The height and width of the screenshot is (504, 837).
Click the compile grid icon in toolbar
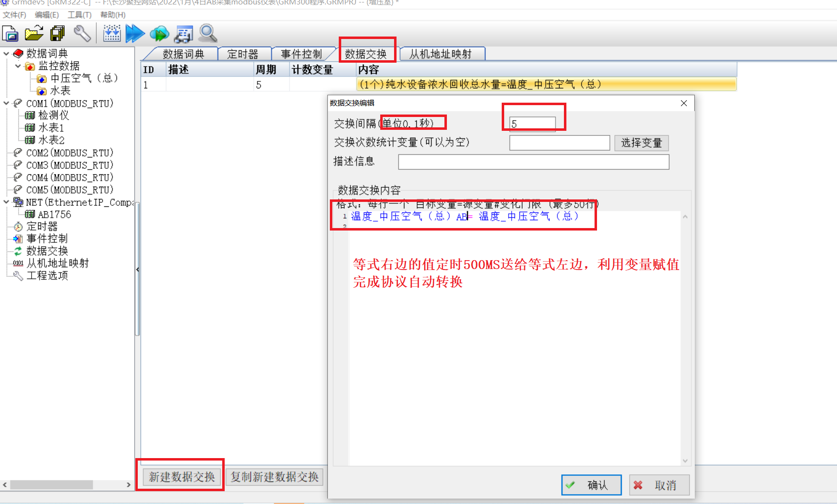(x=112, y=34)
